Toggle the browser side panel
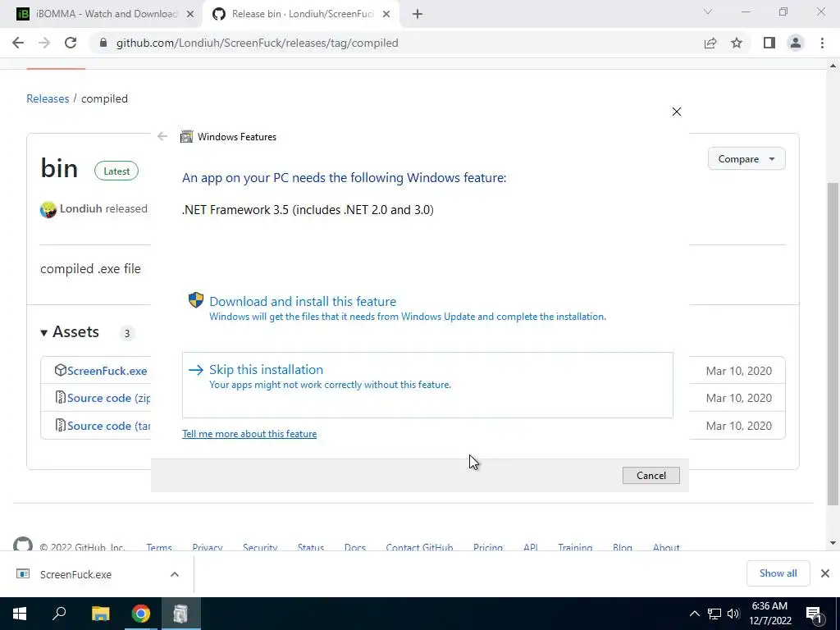This screenshot has height=630, width=840. tap(769, 43)
